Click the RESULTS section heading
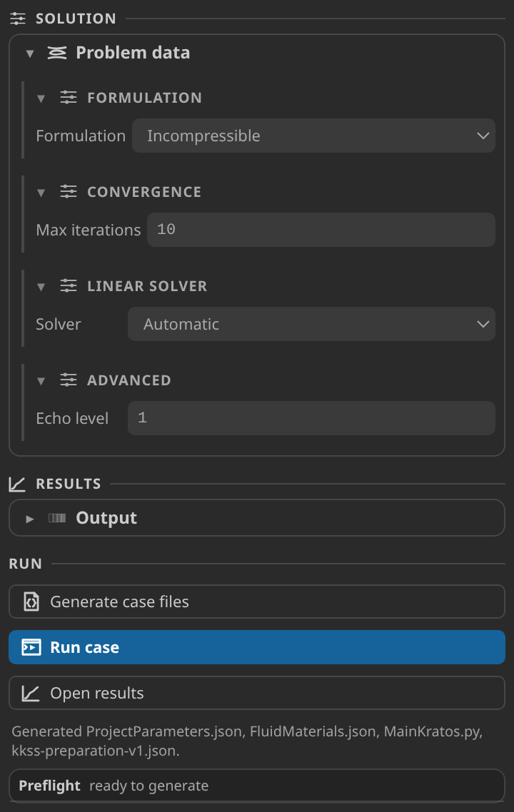Viewport: 514px width, 812px height. pyautogui.click(x=69, y=484)
